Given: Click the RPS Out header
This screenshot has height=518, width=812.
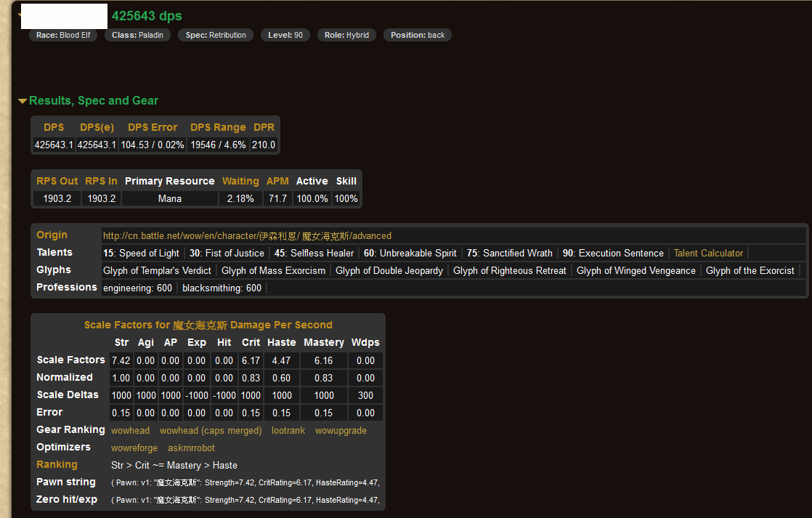Looking at the screenshot, I should (57, 182).
